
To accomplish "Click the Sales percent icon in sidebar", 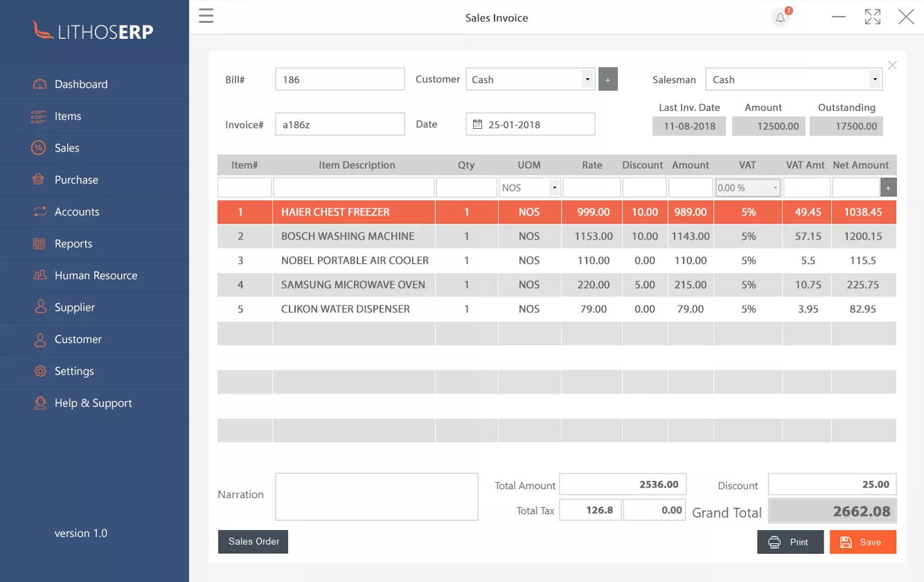I will point(39,148).
